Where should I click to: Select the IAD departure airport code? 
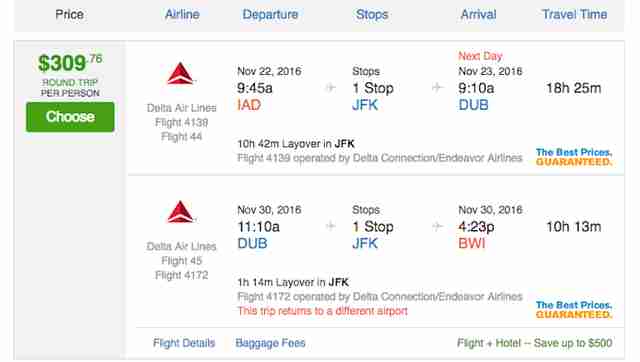tap(249, 105)
